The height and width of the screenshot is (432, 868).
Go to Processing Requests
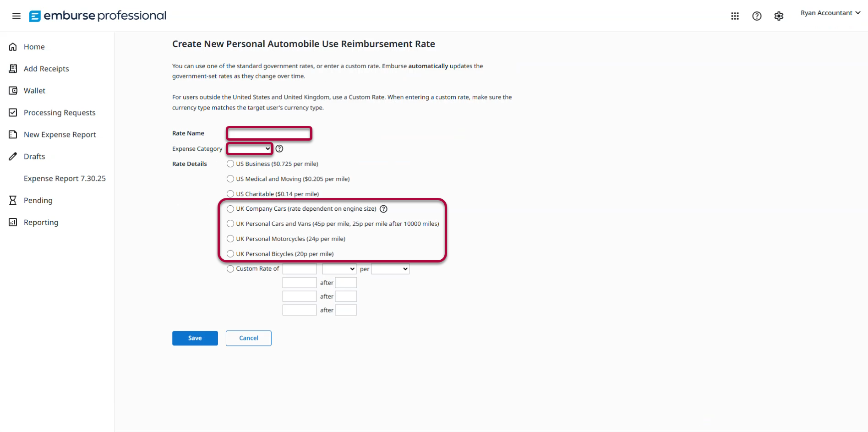tap(60, 113)
